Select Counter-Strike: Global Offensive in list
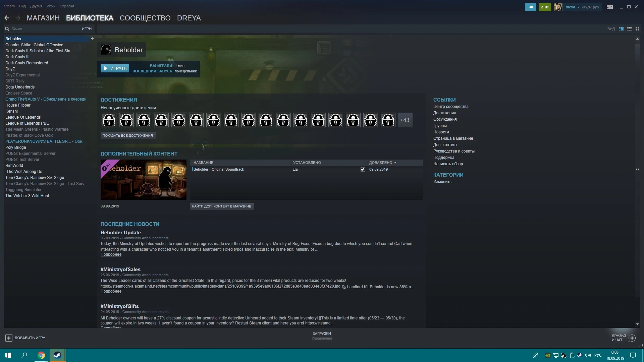The width and height of the screenshot is (644, 362). tap(34, 45)
